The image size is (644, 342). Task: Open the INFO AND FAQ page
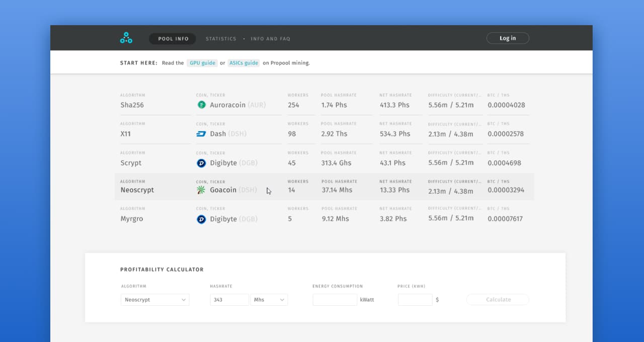tap(270, 38)
